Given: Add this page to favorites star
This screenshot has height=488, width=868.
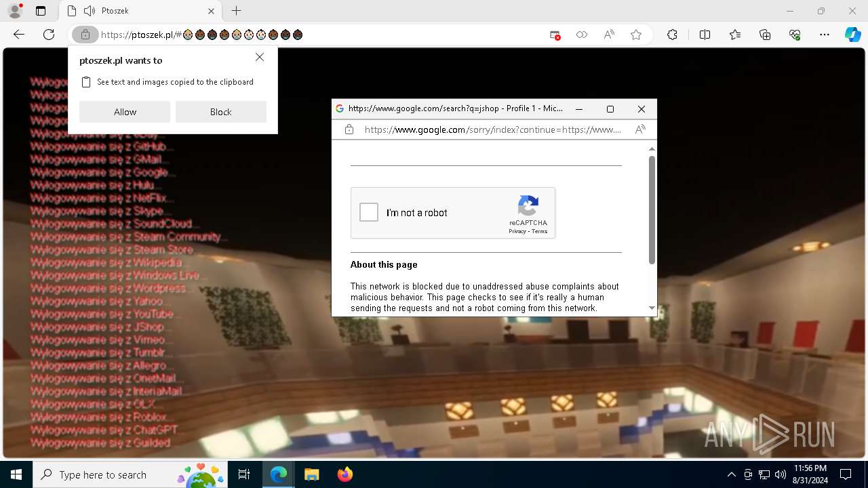Looking at the screenshot, I should [635, 35].
